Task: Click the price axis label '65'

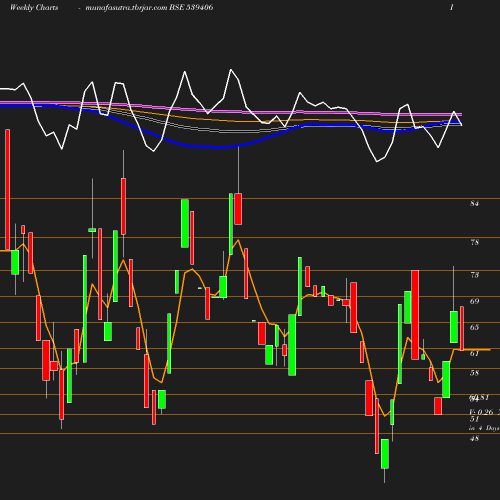Action: pyautogui.click(x=474, y=327)
